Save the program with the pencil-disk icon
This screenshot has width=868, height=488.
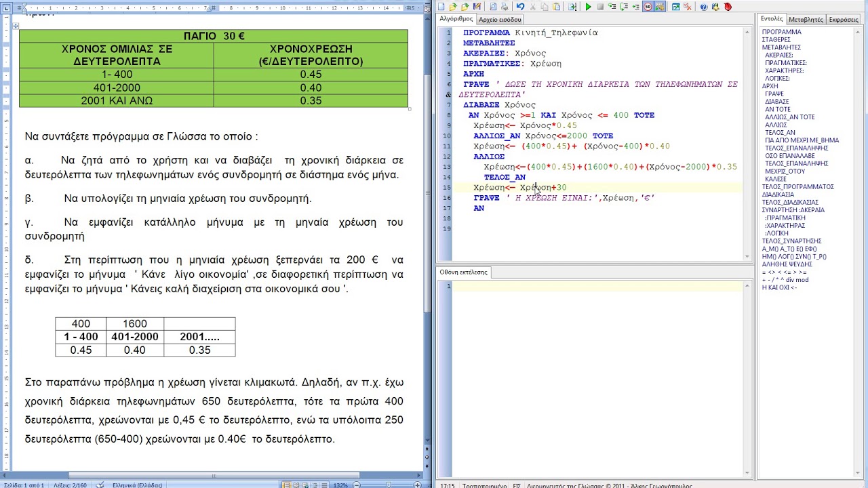point(477,7)
